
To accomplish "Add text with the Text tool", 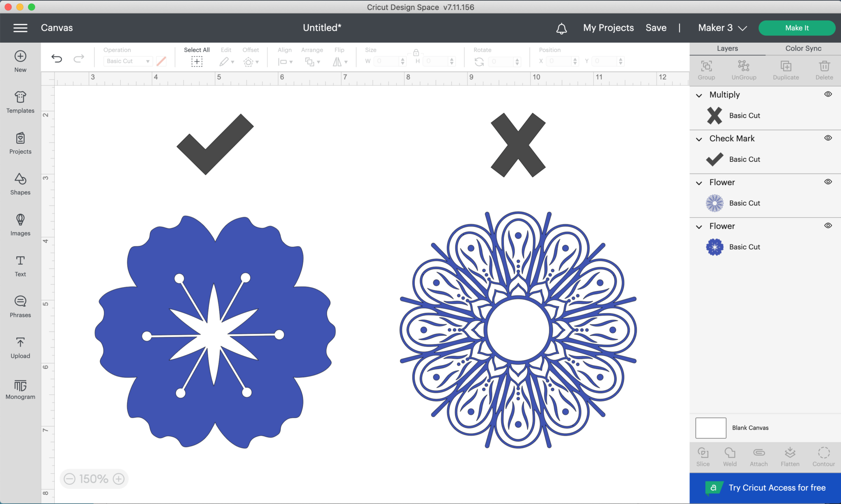I will [x=20, y=266].
